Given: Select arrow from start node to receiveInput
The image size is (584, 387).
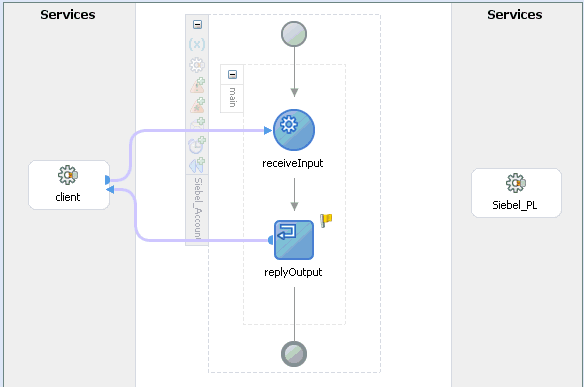Looking at the screenshot, I should (x=294, y=72).
